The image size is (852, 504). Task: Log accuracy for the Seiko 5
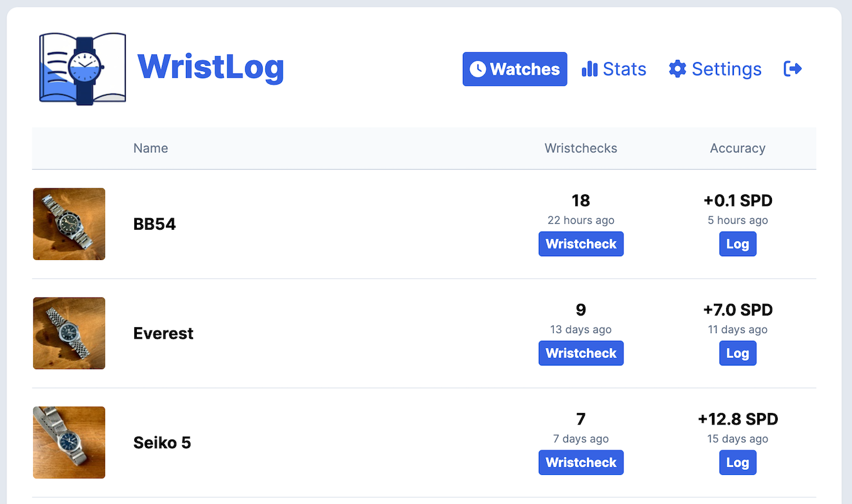pyautogui.click(x=737, y=462)
